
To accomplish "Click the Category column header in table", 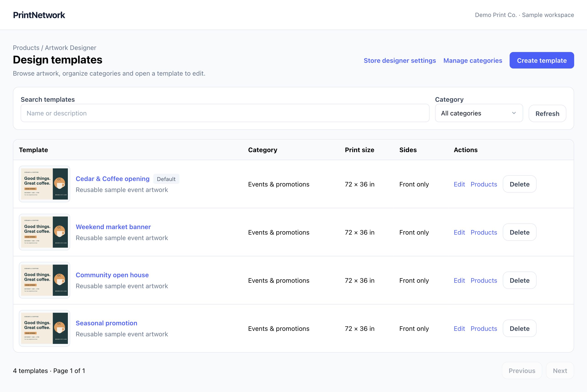I will click(x=263, y=150).
